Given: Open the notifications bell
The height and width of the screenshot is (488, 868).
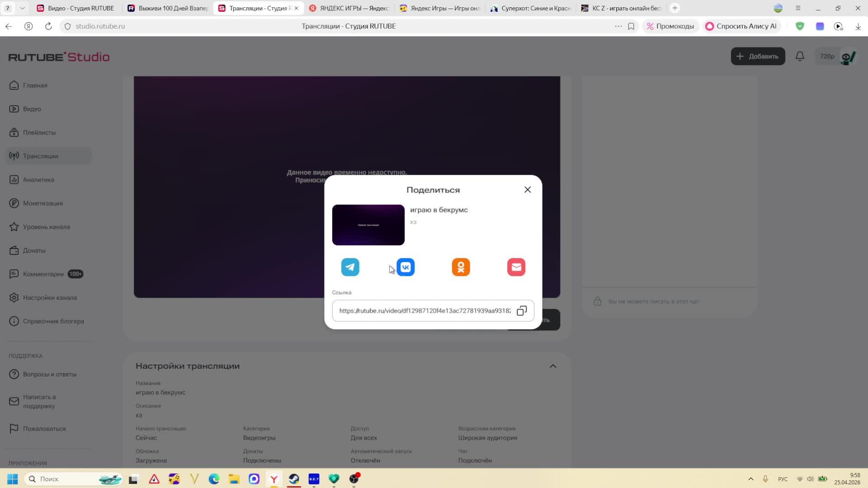Looking at the screenshot, I should [800, 56].
